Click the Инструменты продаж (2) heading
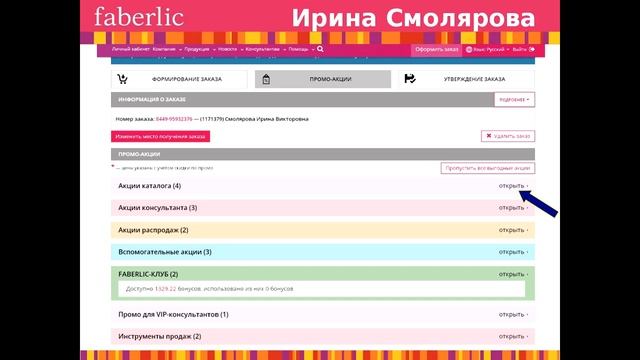Viewport: 640px width, 360px height. pos(160,337)
